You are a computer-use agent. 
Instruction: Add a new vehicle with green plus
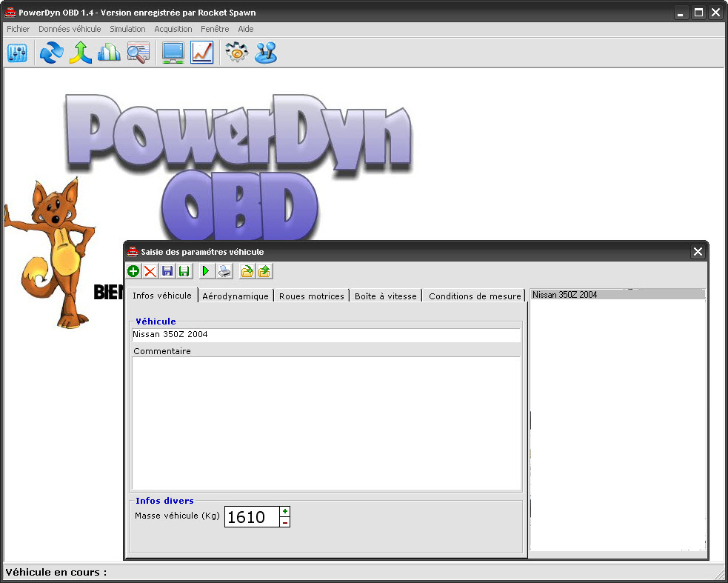point(133,272)
